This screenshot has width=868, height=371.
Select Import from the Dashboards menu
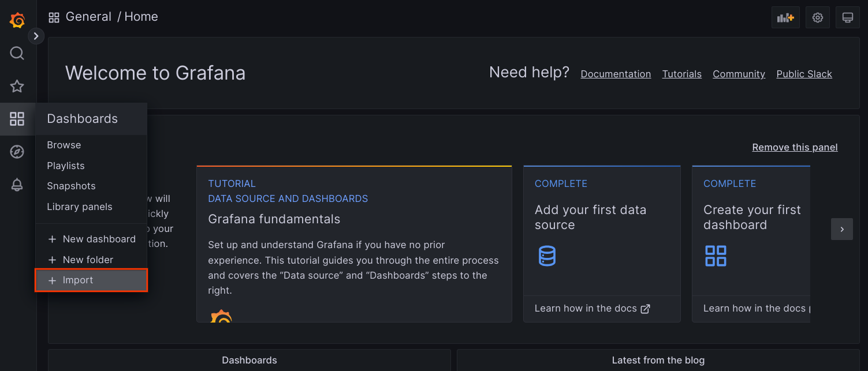coord(78,280)
